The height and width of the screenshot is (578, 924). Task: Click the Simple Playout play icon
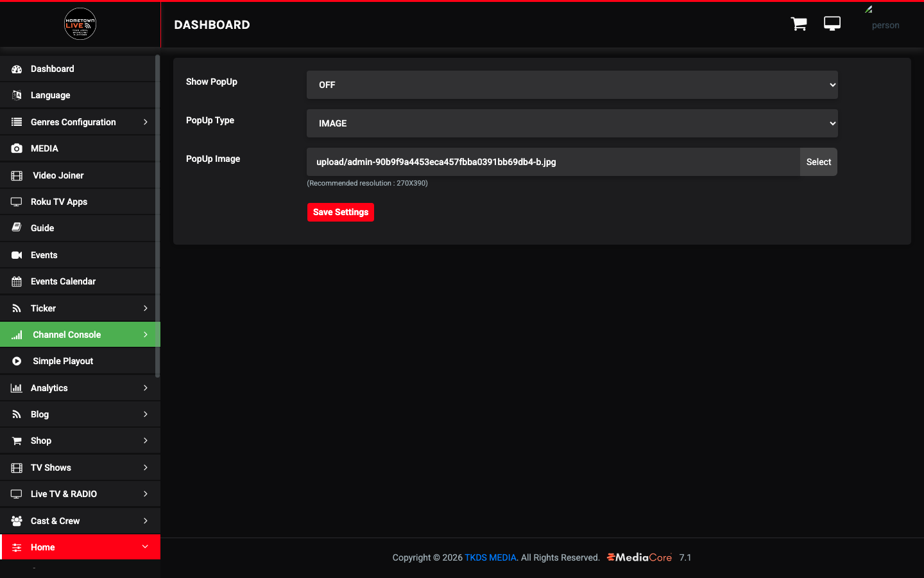(17, 361)
